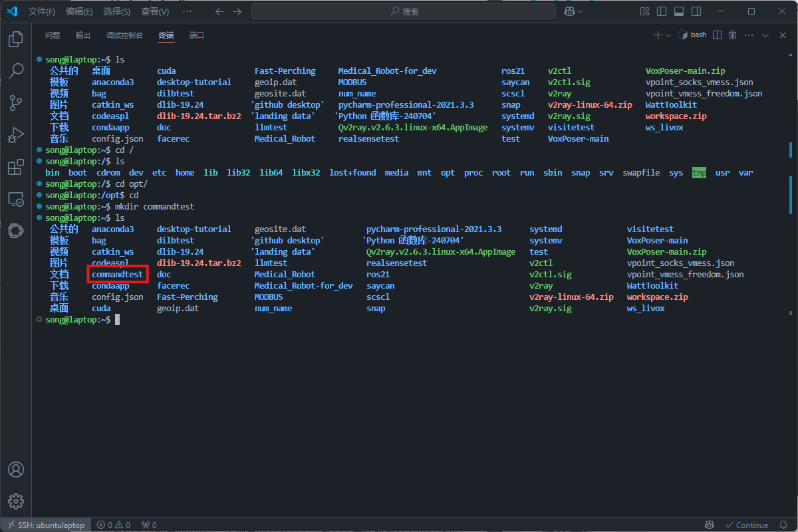Expand the new terminal launch profile dropdown
This screenshot has height=532, width=798.
(x=668, y=35)
